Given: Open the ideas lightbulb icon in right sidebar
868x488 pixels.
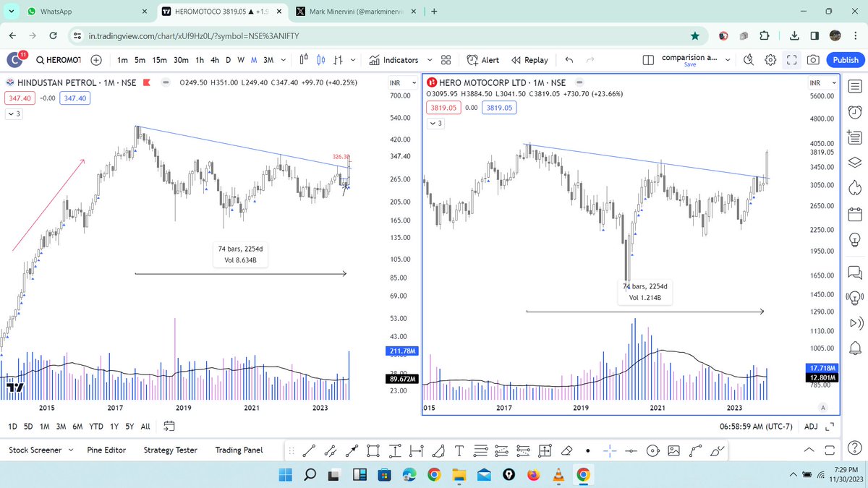Looking at the screenshot, I should (x=854, y=239).
